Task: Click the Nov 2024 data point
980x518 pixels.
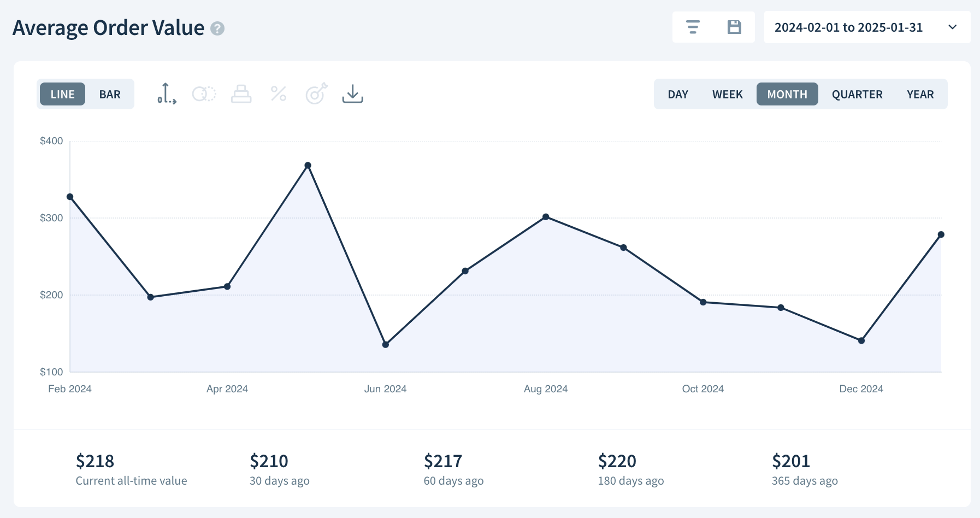Action: coord(781,308)
